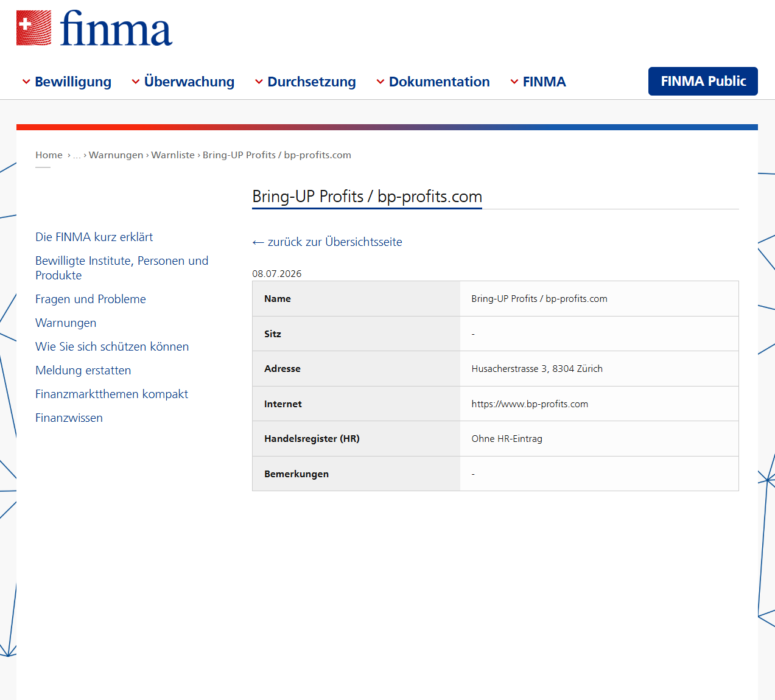Screen dimensions: 775x700
Task: Open Finanzmarktthemen kompakt
Action: coord(111,394)
